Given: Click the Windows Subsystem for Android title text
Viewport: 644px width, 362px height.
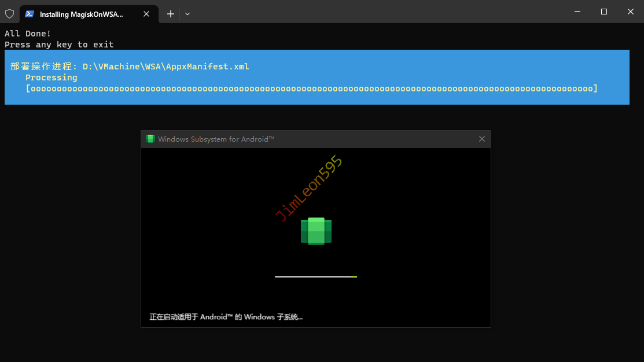Looking at the screenshot, I should [x=215, y=139].
